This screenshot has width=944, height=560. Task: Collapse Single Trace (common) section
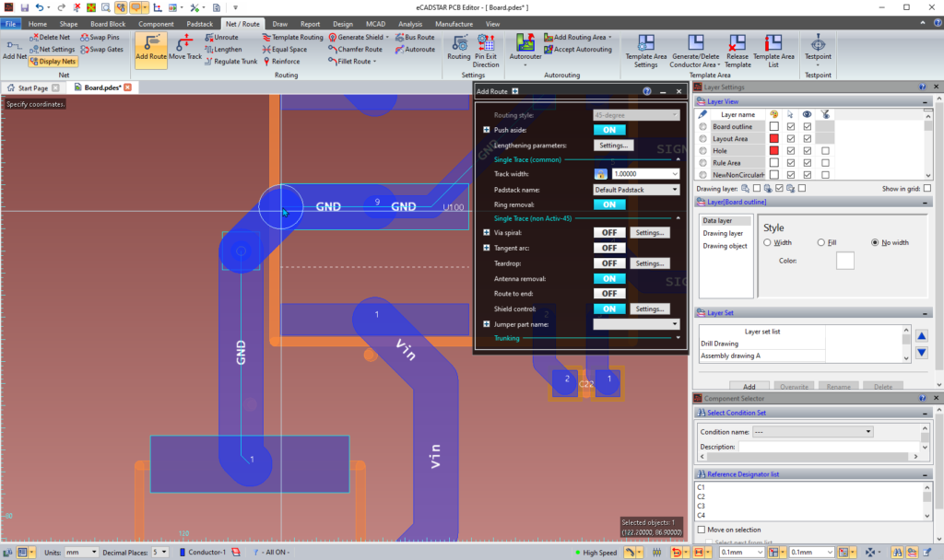pos(678,159)
